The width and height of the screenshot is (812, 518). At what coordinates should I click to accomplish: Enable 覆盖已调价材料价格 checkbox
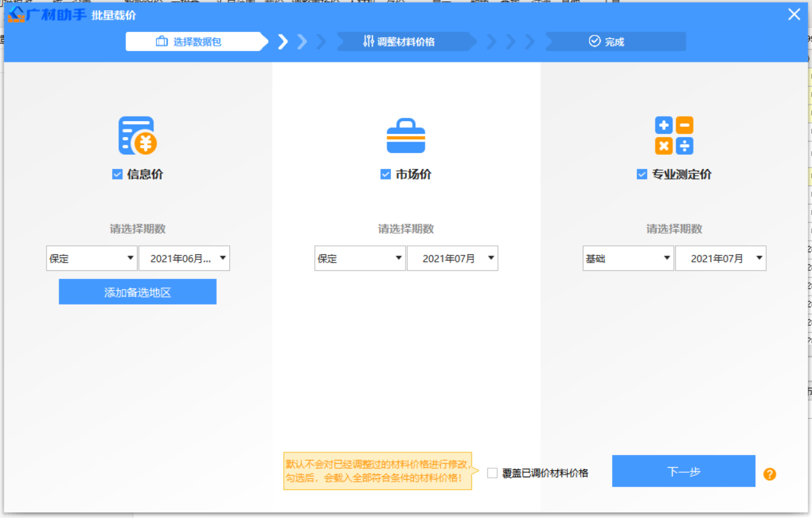[x=492, y=473]
